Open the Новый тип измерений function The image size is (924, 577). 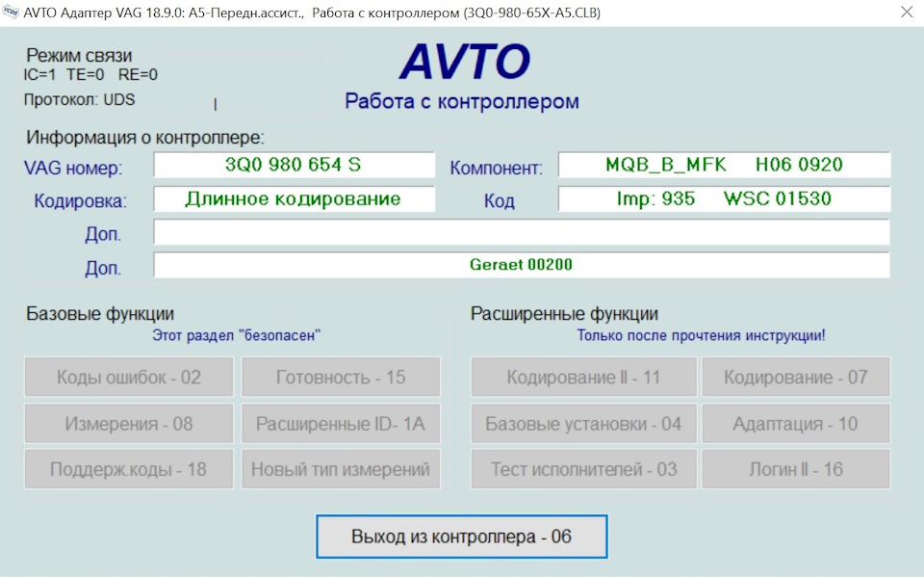pyautogui.click(x=341, y=469)
